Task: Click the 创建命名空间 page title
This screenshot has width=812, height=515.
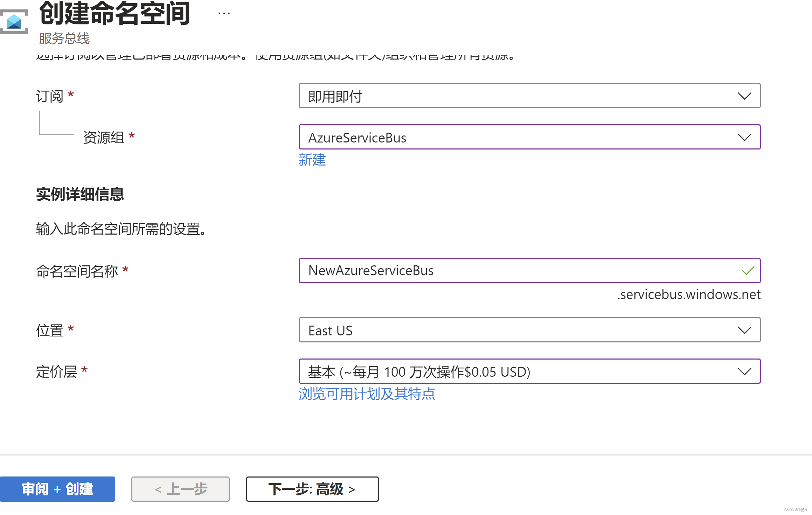Action: pos(114,13)
